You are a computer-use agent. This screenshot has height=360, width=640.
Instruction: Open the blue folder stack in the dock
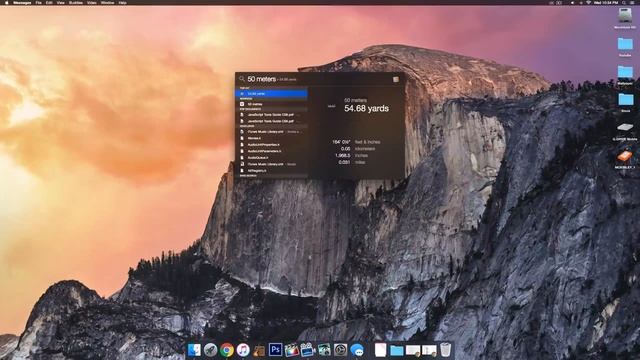tap(396, 350)
